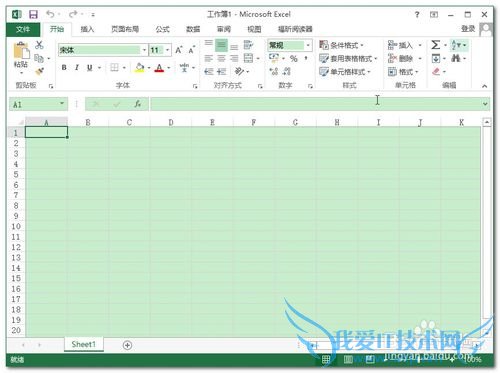The width and height of the screenshot is (500, 373).
Task: Redo the last action
Action: click(x=73, y=14)
